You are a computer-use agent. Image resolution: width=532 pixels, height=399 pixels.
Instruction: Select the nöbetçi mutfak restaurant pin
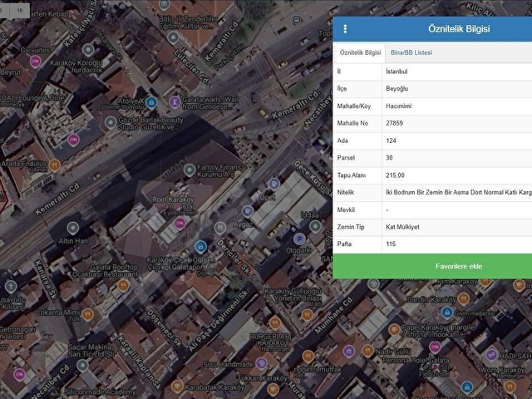pos(308,357)
